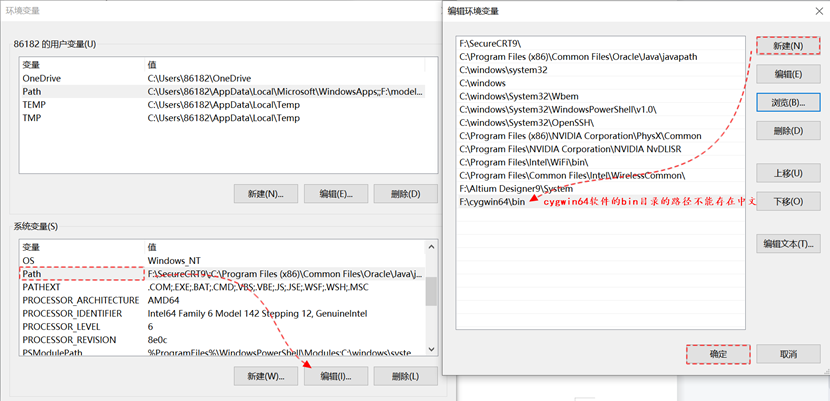Click 新建(W)... under system variables
The height and width of the screenshot is (401, 830).
(x=266, y=376)
